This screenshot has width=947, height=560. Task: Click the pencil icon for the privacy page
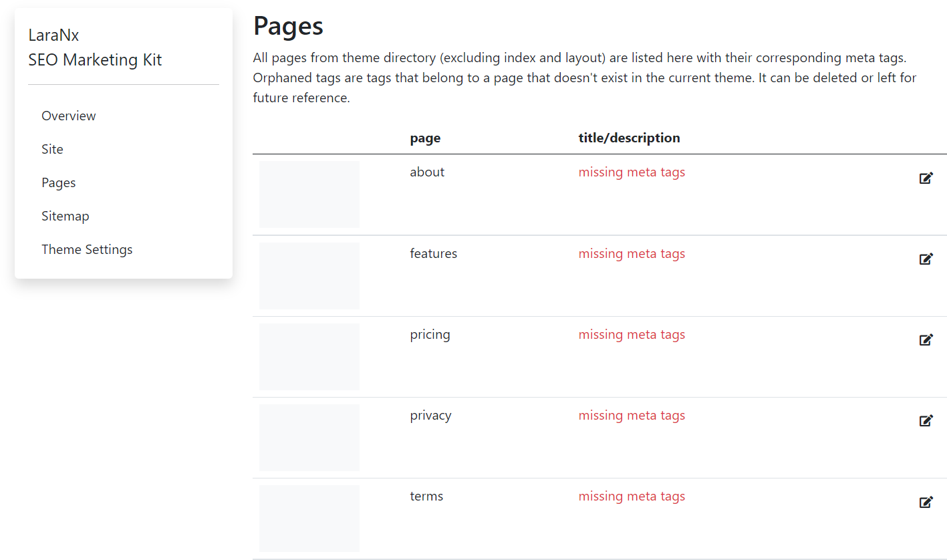tap(926, 420)
